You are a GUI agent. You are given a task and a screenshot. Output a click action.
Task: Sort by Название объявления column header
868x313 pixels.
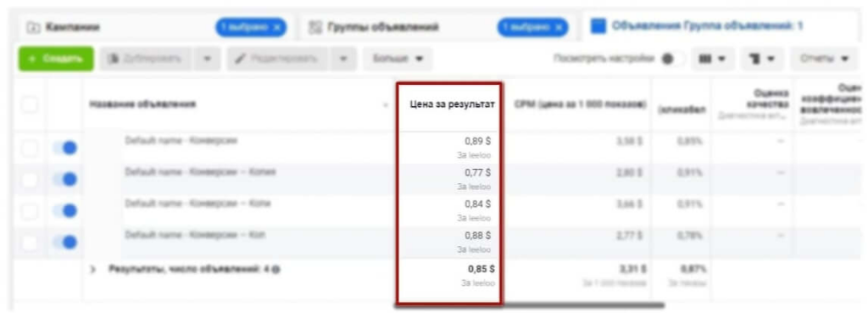tap(142, 104)
